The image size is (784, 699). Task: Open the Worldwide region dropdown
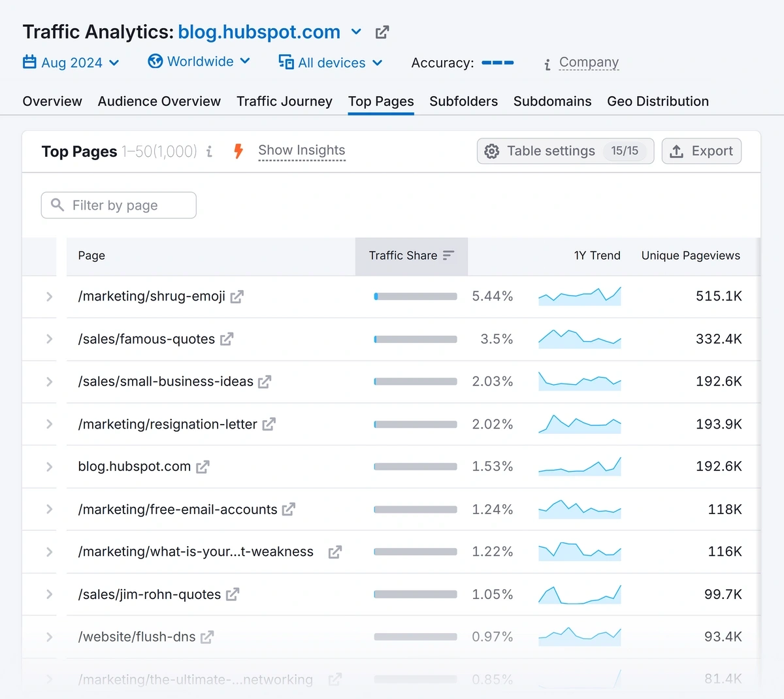[x=199, y=61]
